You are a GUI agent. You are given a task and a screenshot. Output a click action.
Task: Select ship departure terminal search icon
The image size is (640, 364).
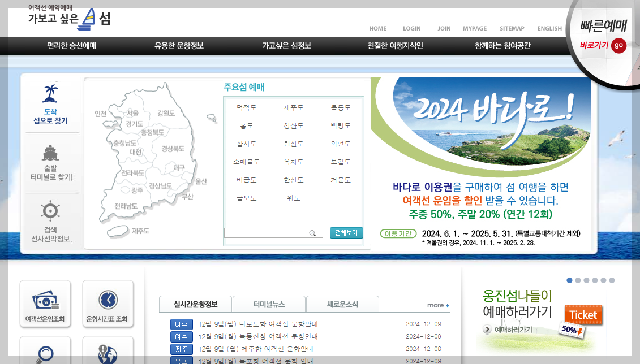pyautogui.click(x=50, y=153)
